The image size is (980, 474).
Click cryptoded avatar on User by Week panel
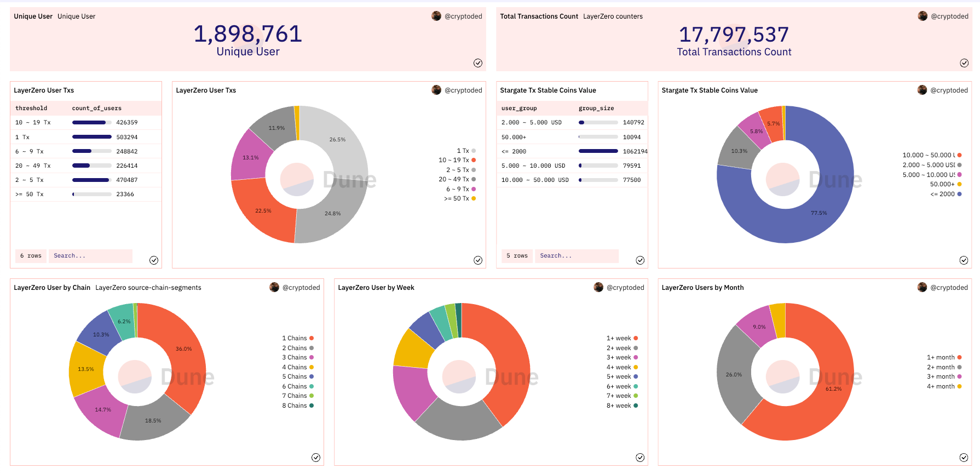(598, 287)
